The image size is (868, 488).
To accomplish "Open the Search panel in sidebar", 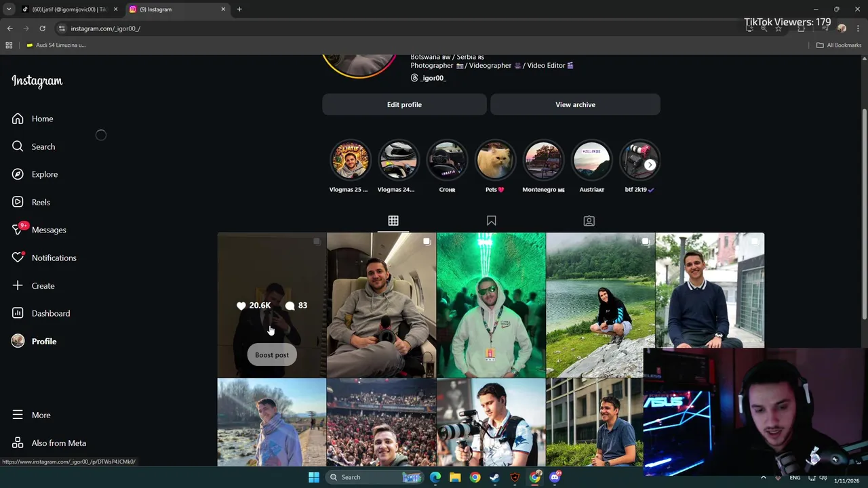I will coord(34,146).
